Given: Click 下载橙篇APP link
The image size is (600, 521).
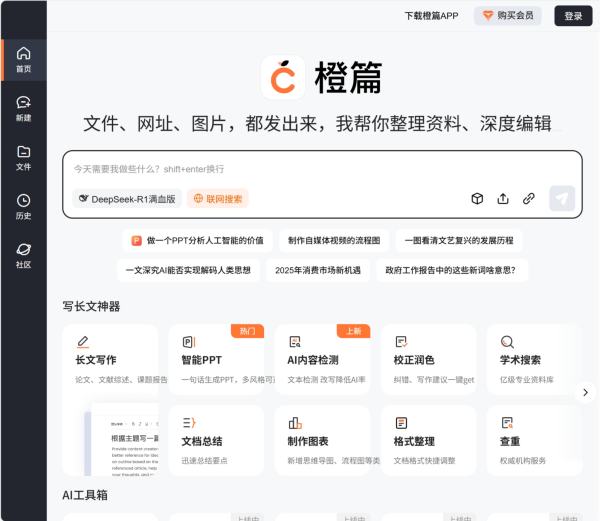Looking at the screenshot, I should [432, 16].
